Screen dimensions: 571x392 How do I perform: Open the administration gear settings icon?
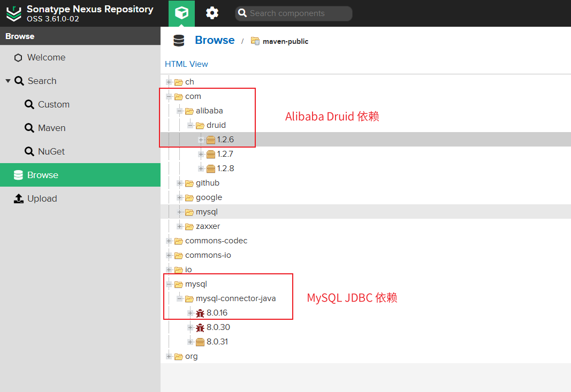(x=212, y=13)
